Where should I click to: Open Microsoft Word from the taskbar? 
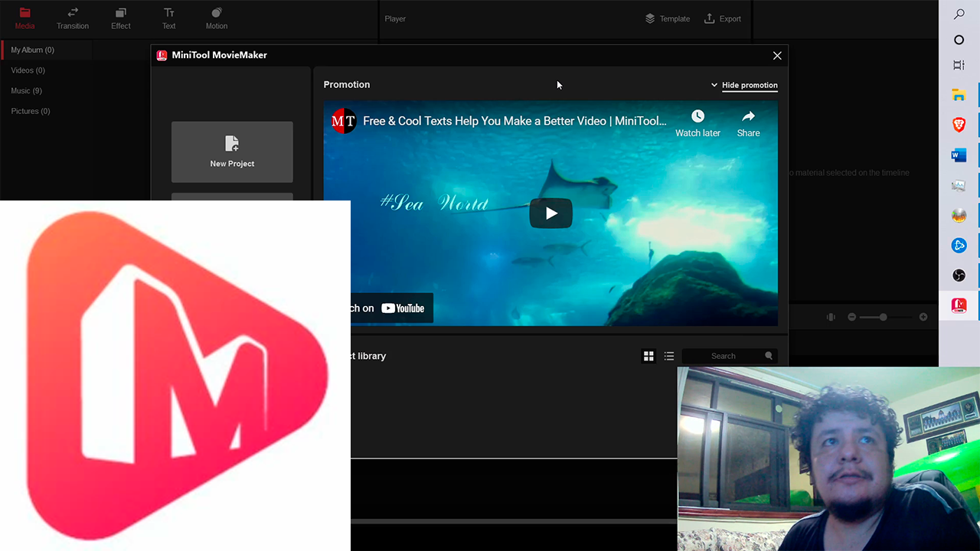click(x=959, y=155)
